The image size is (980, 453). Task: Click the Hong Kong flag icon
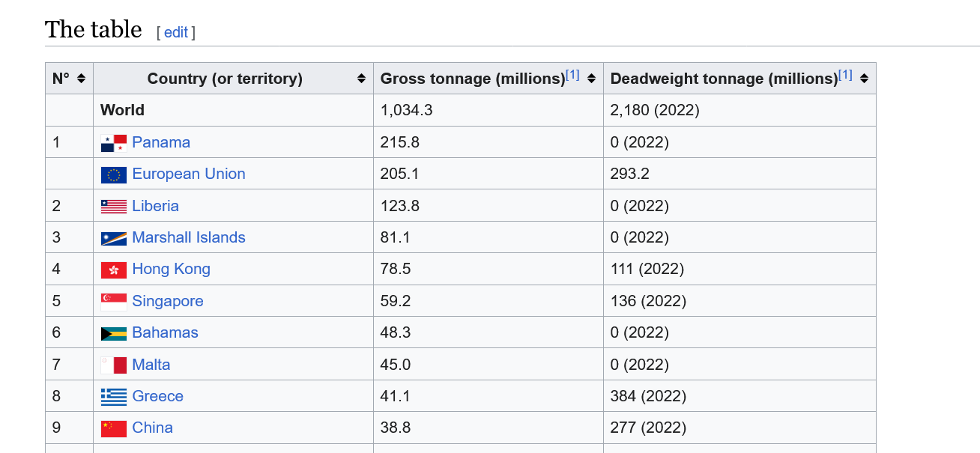point(114,270)
